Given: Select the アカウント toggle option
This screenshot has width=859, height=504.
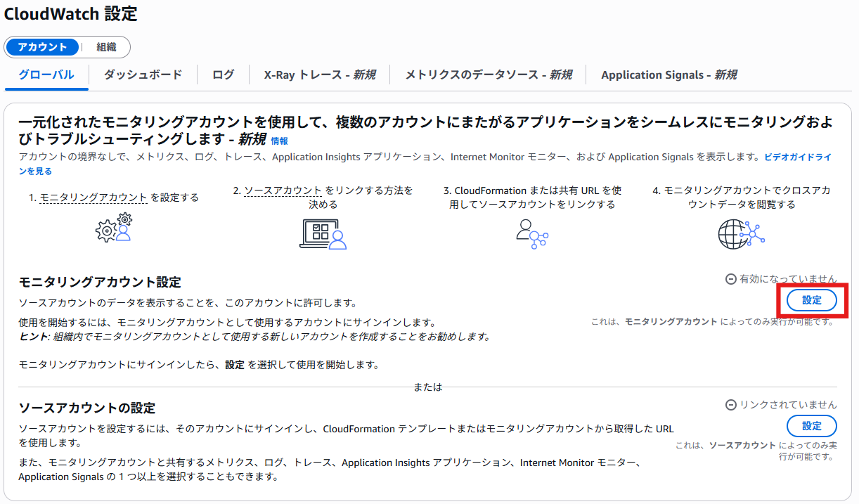Looking at the screenshot, I should [x=42, y=47].
